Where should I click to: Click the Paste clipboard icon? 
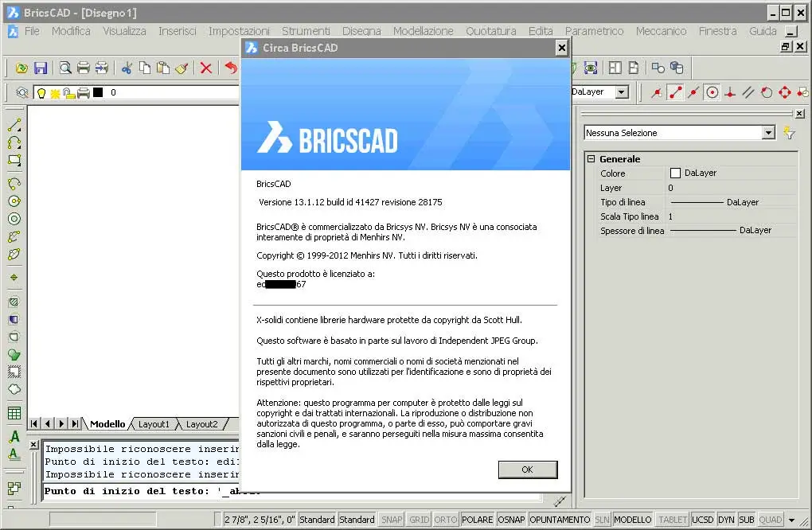[x=163, y=68]
